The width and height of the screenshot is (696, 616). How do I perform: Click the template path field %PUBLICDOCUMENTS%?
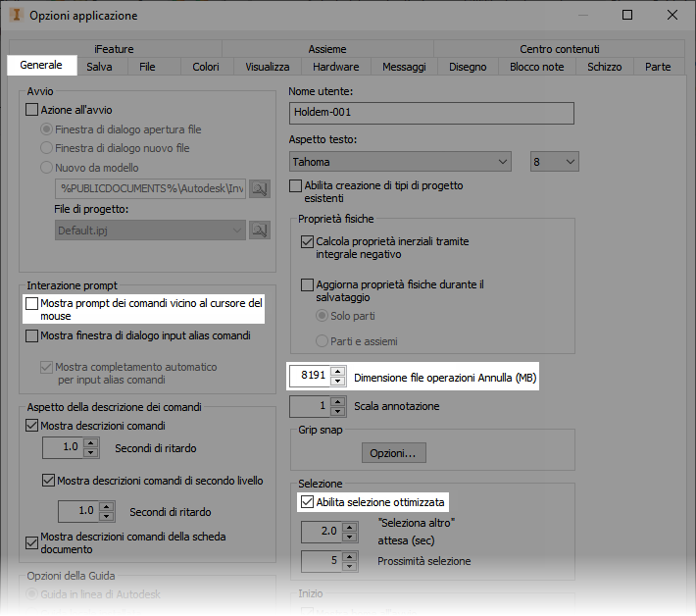point(150,188)
